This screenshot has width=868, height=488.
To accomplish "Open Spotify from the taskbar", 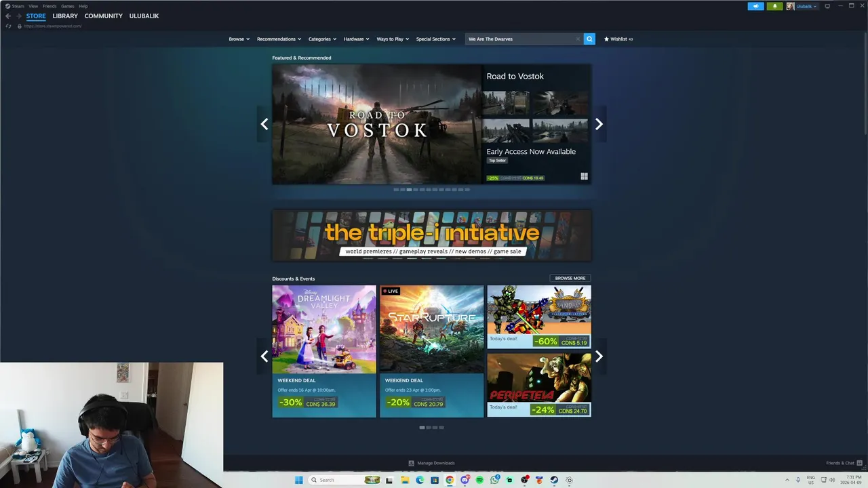I will click(x=479, y=480).
